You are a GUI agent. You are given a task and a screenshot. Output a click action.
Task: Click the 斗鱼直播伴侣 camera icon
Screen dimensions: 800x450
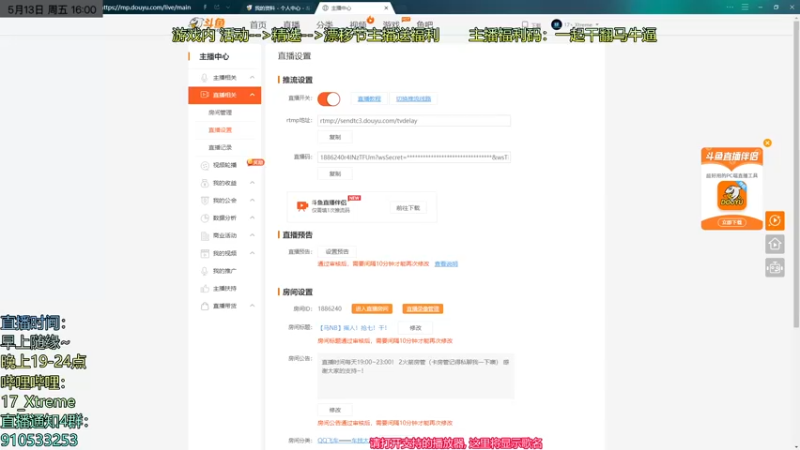302,206
